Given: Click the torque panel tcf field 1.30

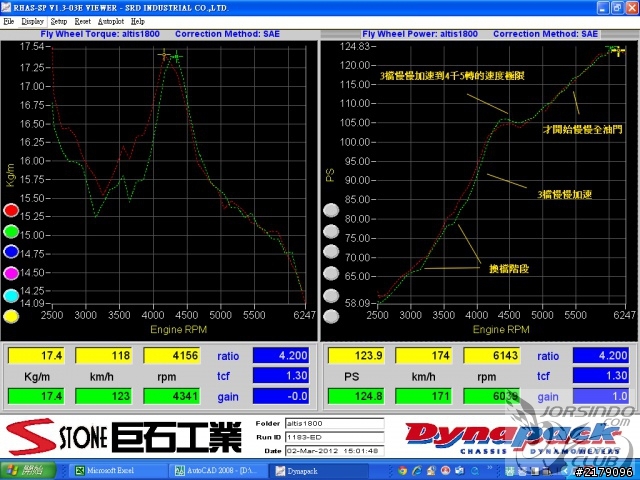Looking at the screenshot, I should pos(281,376).
